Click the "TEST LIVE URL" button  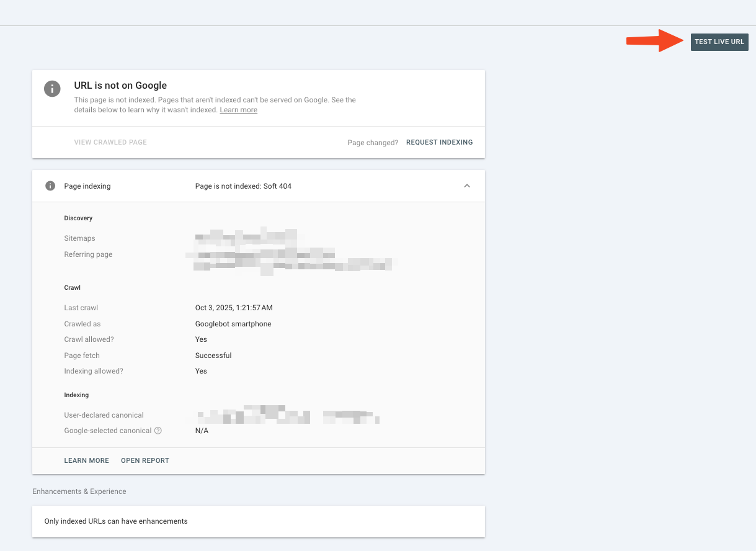coord(719,42)
